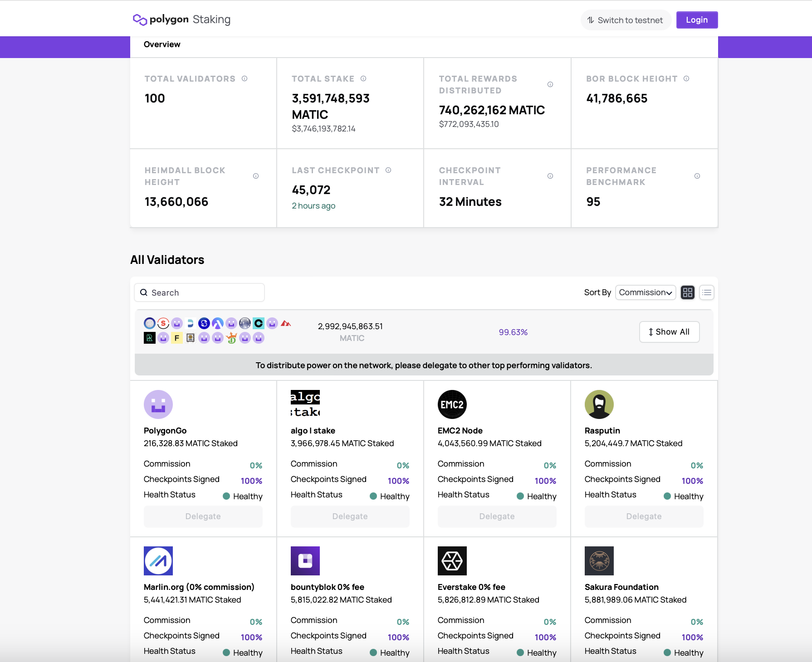Viewport: 812px width, 662px height.
Task: Open the bountyblok validator logo
Action: click(305, 561)
